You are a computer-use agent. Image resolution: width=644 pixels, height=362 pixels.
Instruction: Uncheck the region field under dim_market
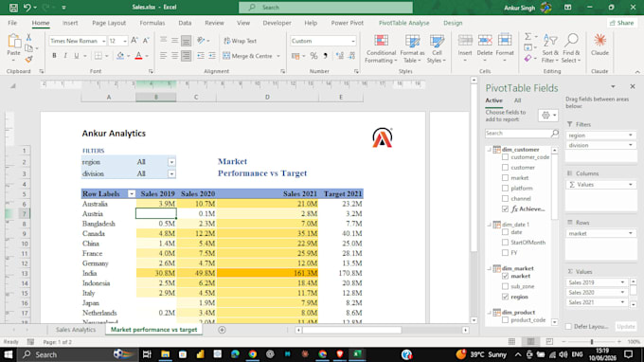[x=505, y=297]
